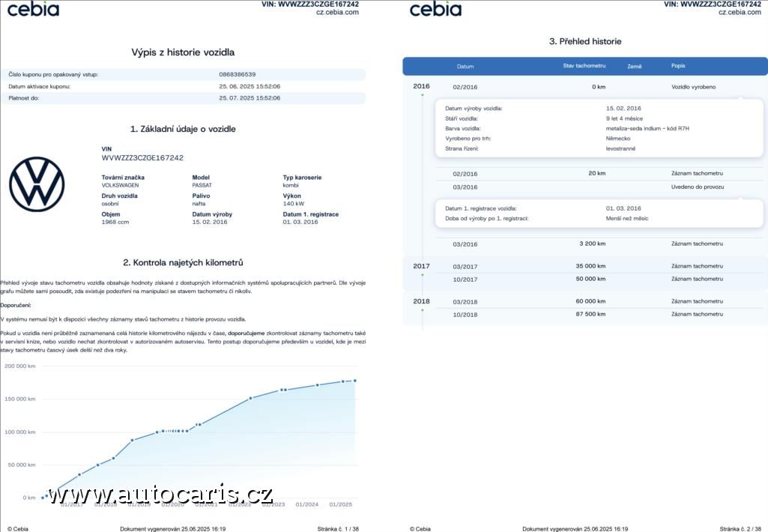Click the 'Stav tachometru' column header
Screen dimensions: 768x532
[x=584, y=66]
